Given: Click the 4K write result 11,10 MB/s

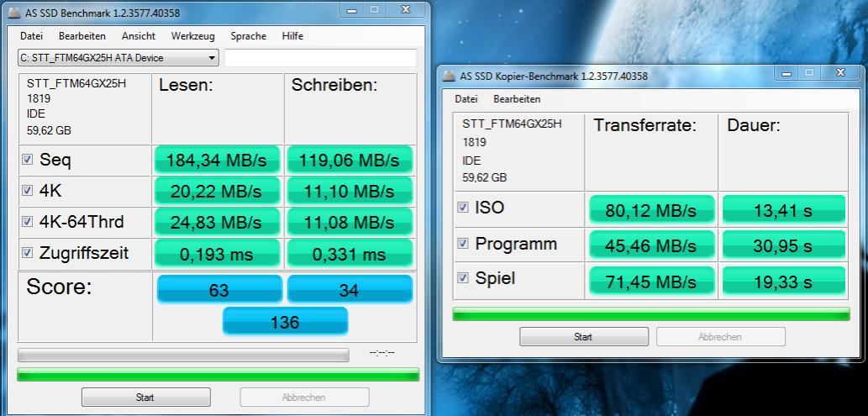Looking at the screenshot, I should [350, 191].
